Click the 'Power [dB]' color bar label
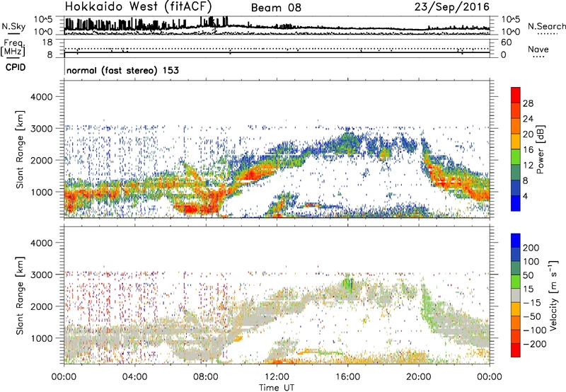Screen dimensions: 566x392 [540, 149]
